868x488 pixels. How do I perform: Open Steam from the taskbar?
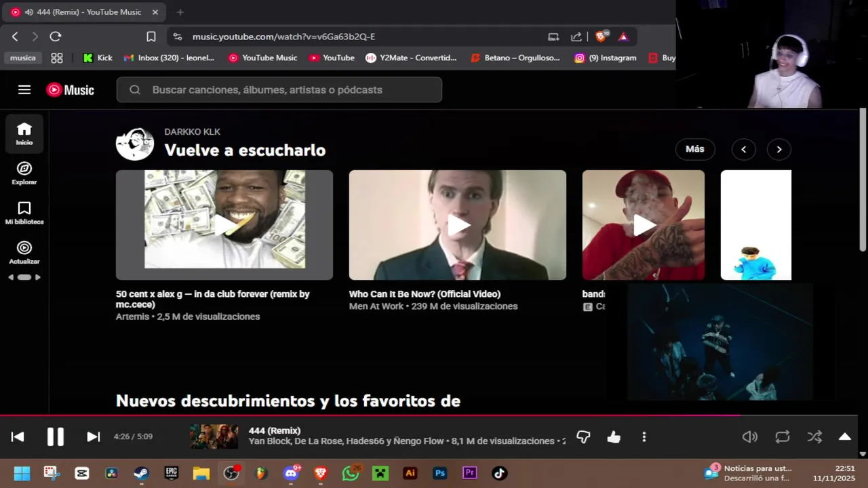[142, 473]
